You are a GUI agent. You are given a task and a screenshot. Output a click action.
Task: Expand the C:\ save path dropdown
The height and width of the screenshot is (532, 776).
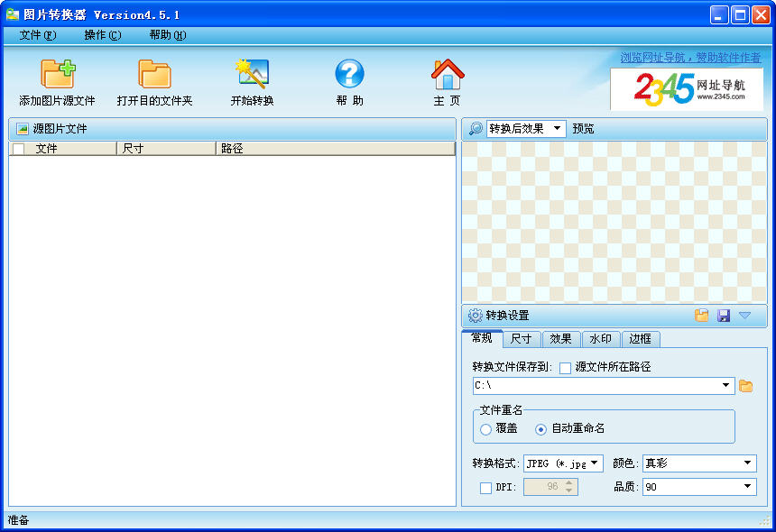[x=725, y=385]
